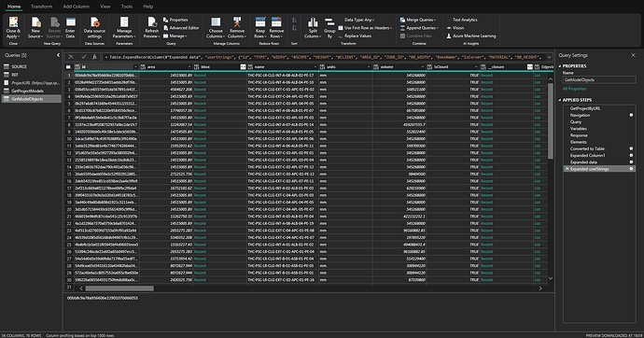Switch to the Transform tab
This screenshot has height=338, width=644.
point(41,7)
